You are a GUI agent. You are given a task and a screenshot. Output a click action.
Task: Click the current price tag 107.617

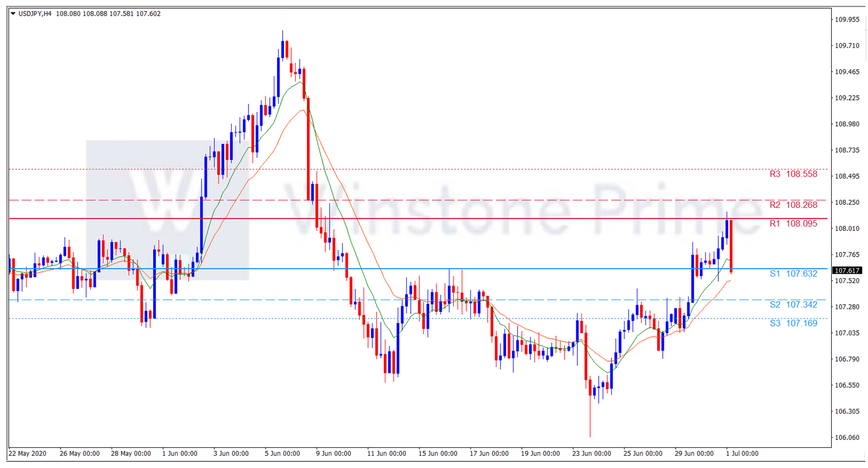pos(847,271)
